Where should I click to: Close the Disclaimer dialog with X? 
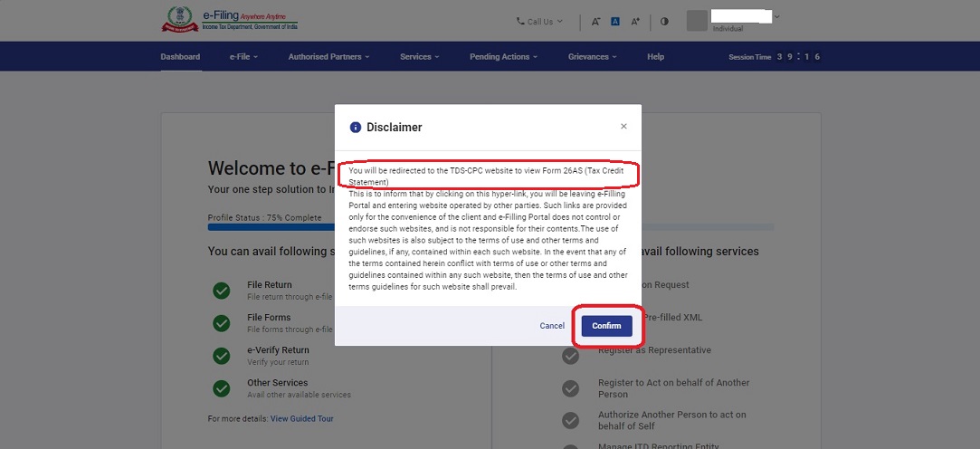[x=623, y=127]
